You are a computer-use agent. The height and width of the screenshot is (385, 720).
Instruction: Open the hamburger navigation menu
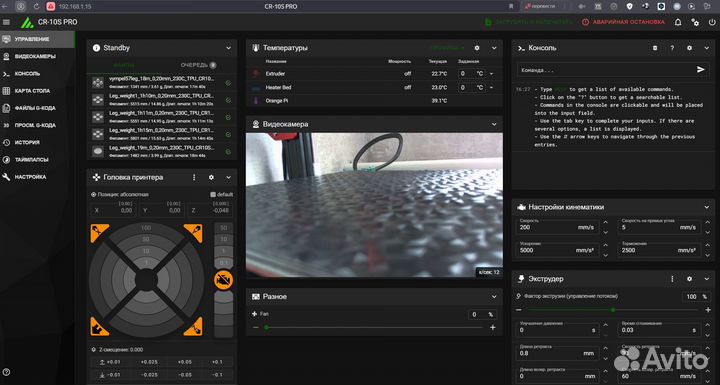click(6, 22)
